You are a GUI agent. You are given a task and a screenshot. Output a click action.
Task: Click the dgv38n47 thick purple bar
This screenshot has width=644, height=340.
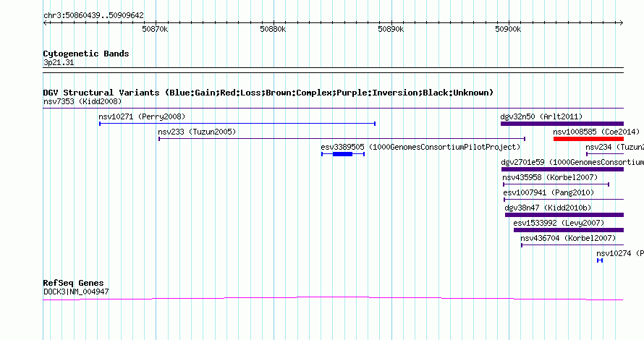pos(564,215)
